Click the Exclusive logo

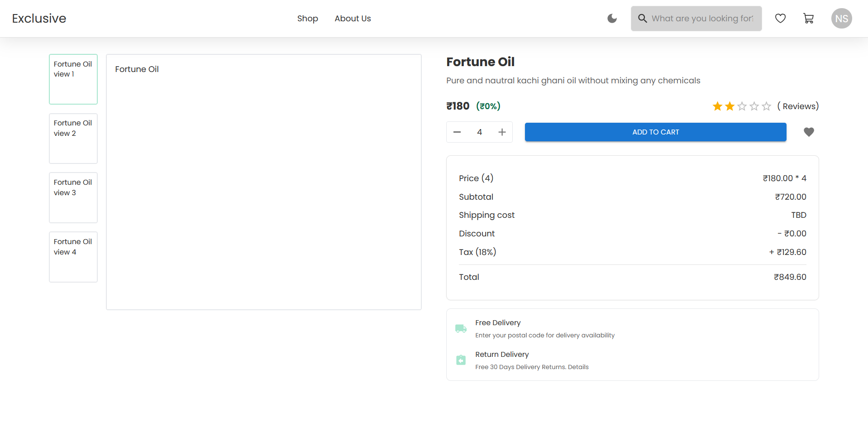(x=39, y=19)
